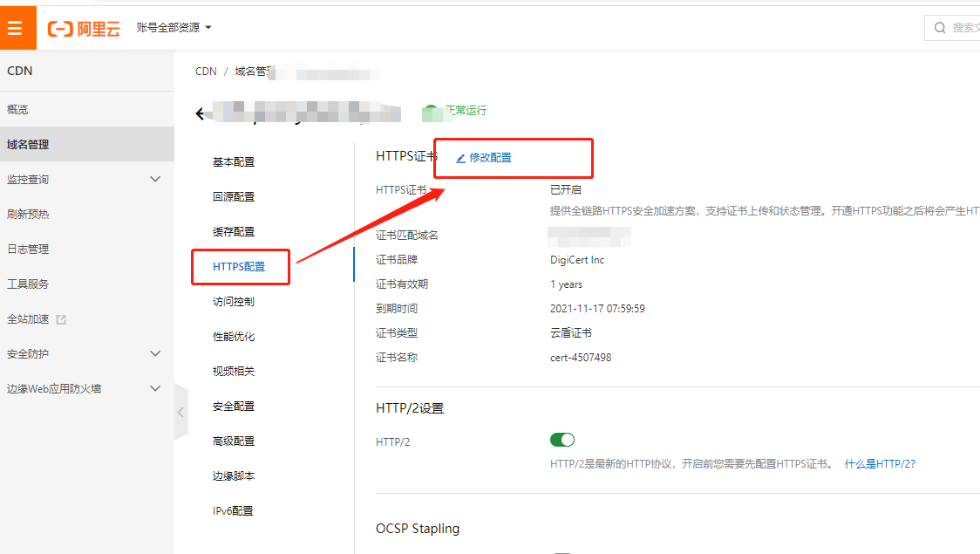Open the IPv6配置 tab
The height and width of the screenshot is (554, 980).
pyautogui.click(x=233, y=511)
